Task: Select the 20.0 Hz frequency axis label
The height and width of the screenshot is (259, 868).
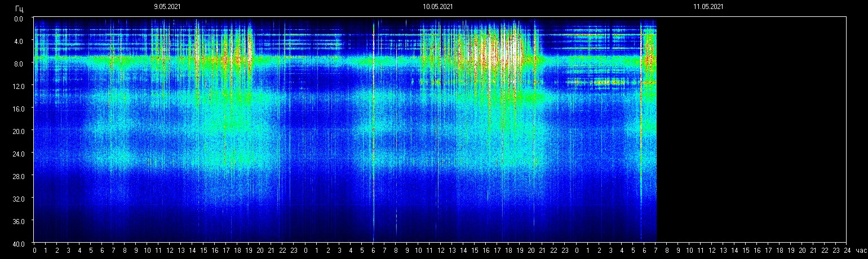Action: tap(19, 131)
